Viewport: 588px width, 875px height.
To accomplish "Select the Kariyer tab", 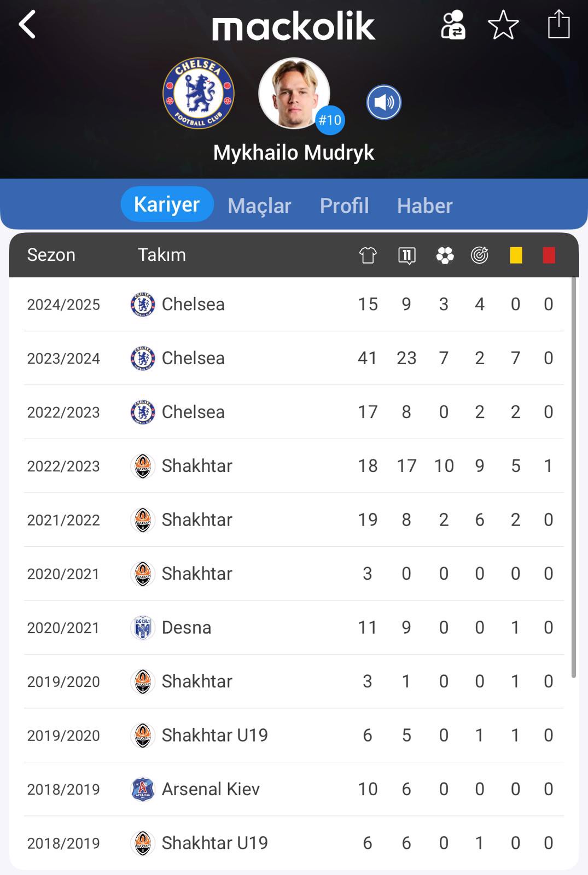I will 167,205.
